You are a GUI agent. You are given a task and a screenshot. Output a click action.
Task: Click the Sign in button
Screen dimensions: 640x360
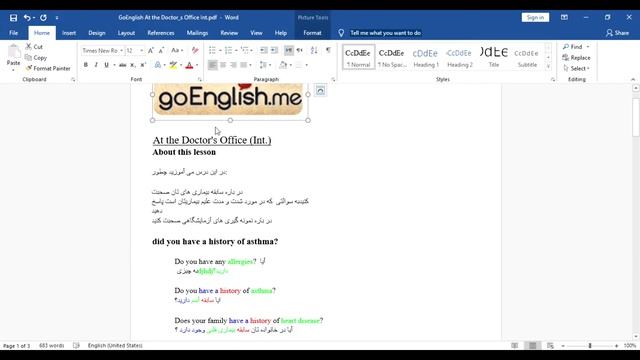pos(535,18)
